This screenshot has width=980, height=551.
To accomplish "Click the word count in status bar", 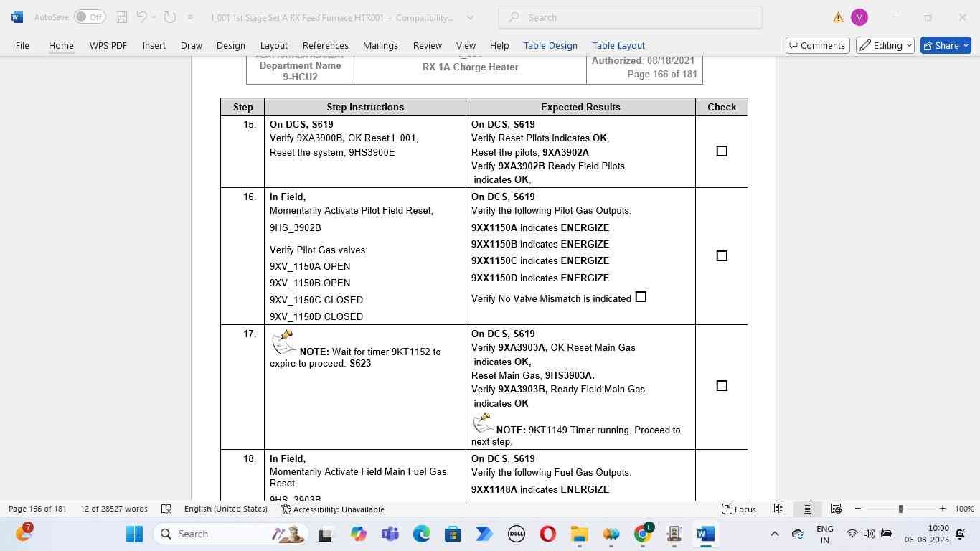I will coord(114,509).
